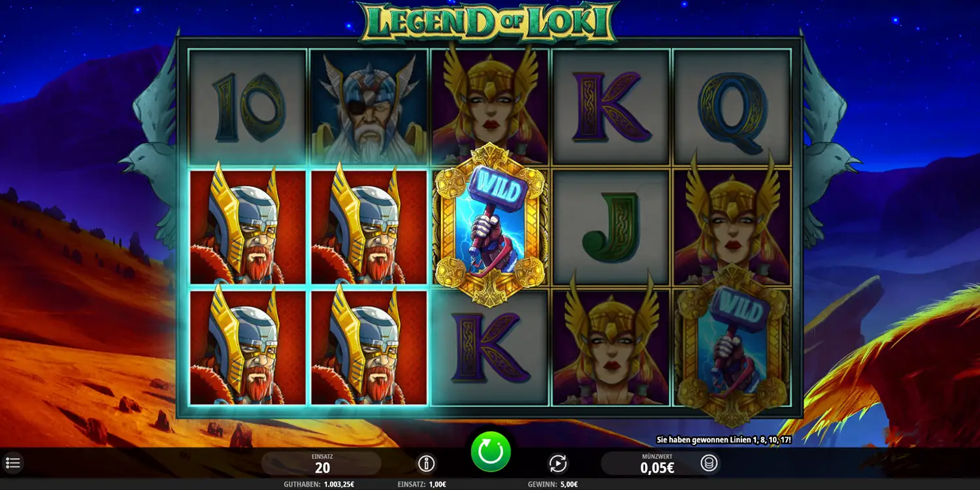Click the Guthaben balance display
This screenshot has width=980, height=490.
(x=319, y=484)
